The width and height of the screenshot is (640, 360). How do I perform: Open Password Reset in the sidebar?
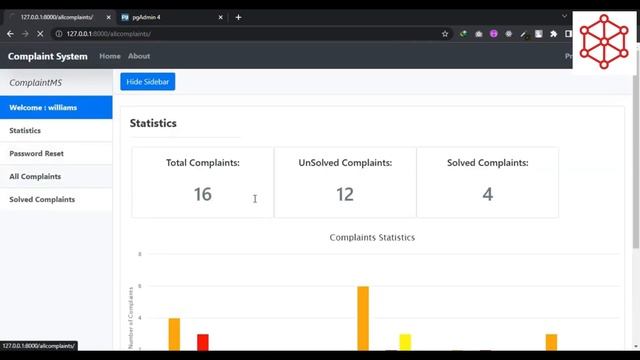56,153
